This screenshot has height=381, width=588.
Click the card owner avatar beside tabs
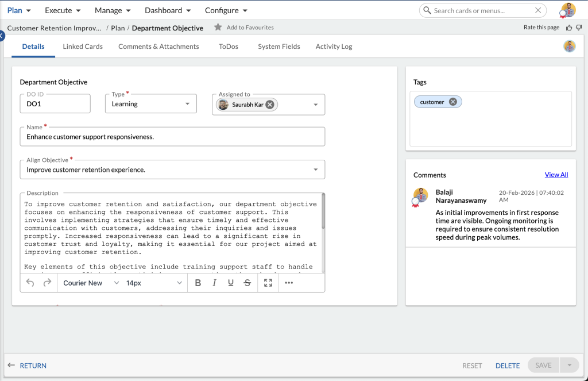point(569,47)
